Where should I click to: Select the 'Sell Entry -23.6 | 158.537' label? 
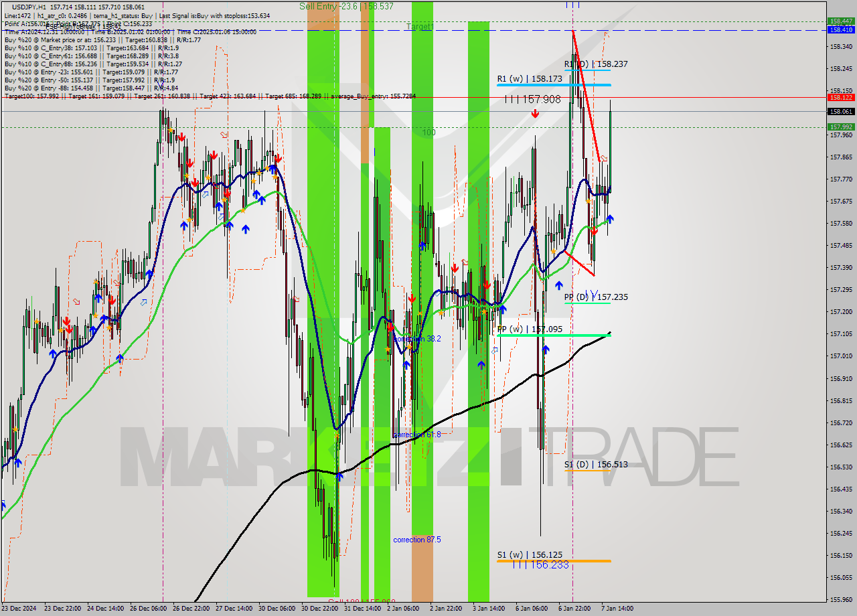point(346,6)
